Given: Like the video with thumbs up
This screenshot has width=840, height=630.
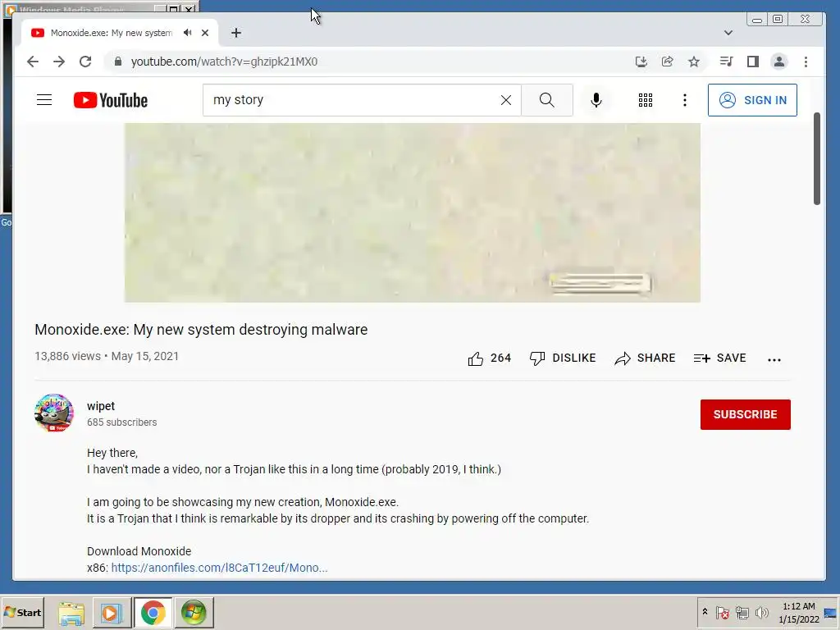Looking at the screenshot, I should point(489,358).
